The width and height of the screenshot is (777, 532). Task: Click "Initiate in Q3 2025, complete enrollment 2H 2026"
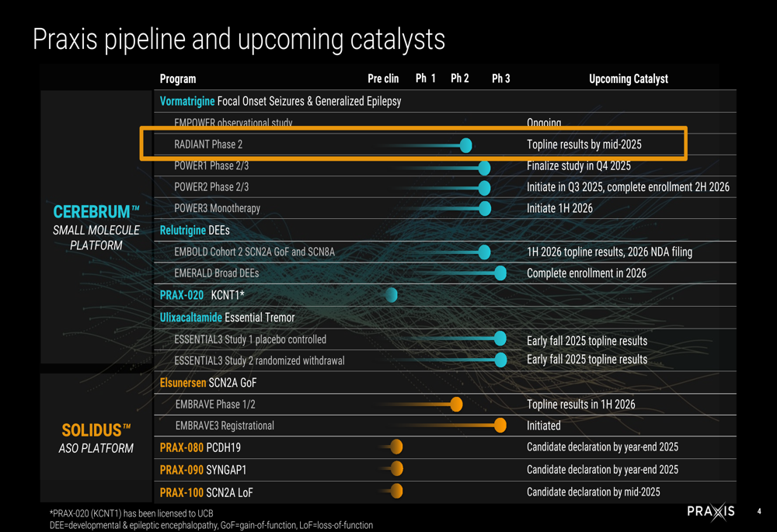pyautogui.click(x=628, y=186)
